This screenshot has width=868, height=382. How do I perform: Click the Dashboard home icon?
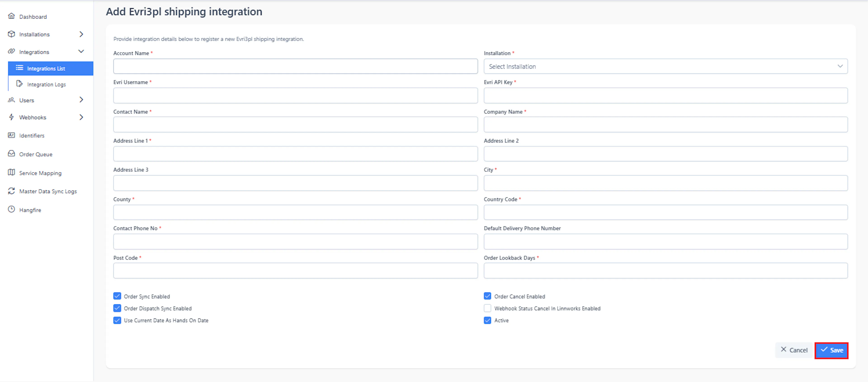12,16
